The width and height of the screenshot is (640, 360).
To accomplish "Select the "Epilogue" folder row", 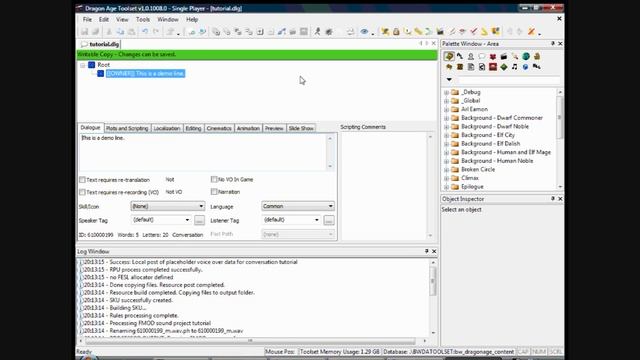I will (x=472, y=187).
